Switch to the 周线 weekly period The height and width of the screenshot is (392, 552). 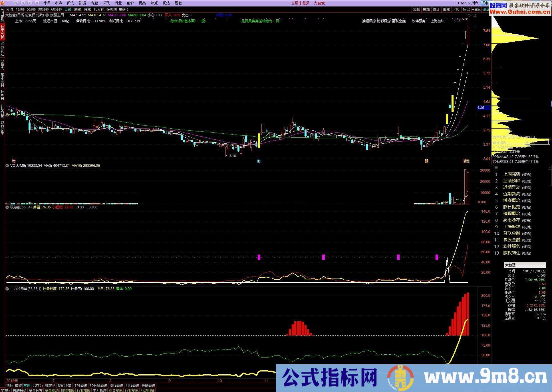click(78, 9)
